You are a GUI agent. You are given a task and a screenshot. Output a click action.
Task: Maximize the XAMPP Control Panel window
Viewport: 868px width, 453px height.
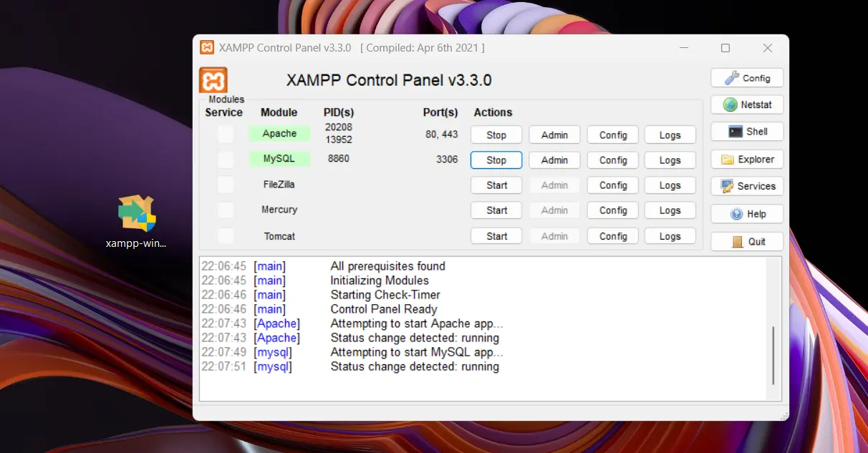pos(725,48)
